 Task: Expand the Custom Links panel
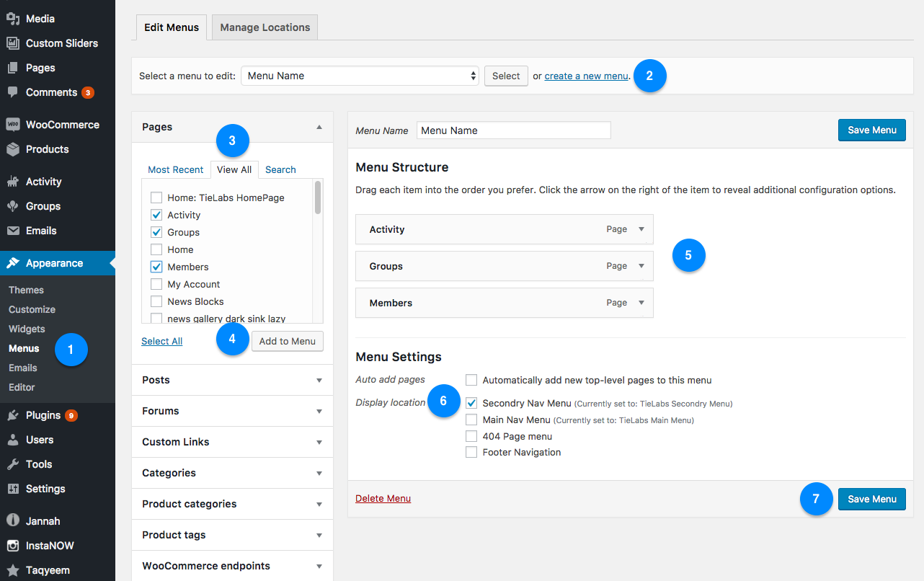coord(232,442)
